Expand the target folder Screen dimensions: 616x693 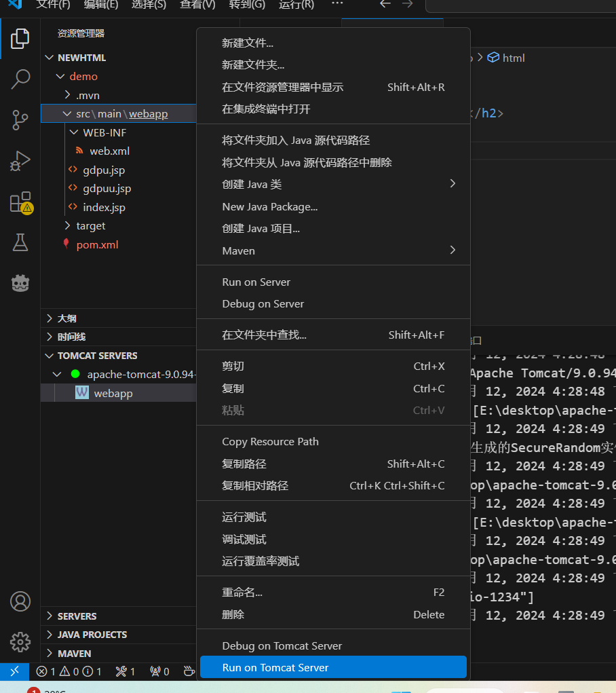point(67,225)
